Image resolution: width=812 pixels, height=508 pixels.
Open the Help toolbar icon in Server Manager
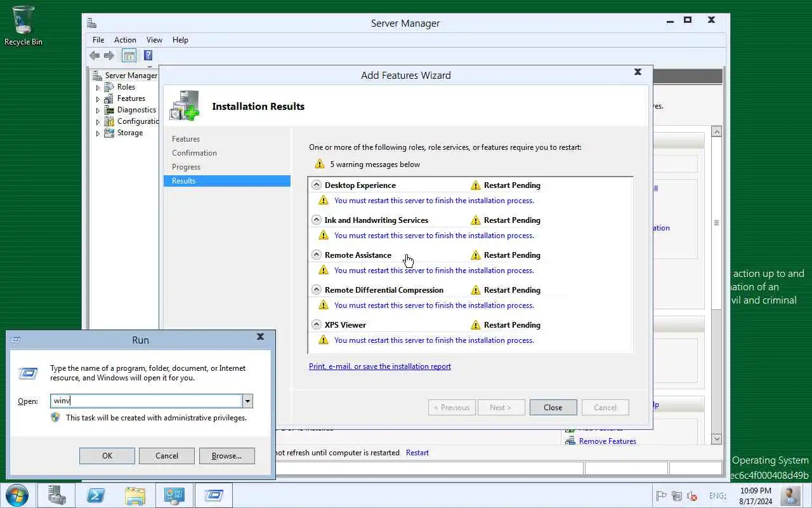tap(148, 56)
